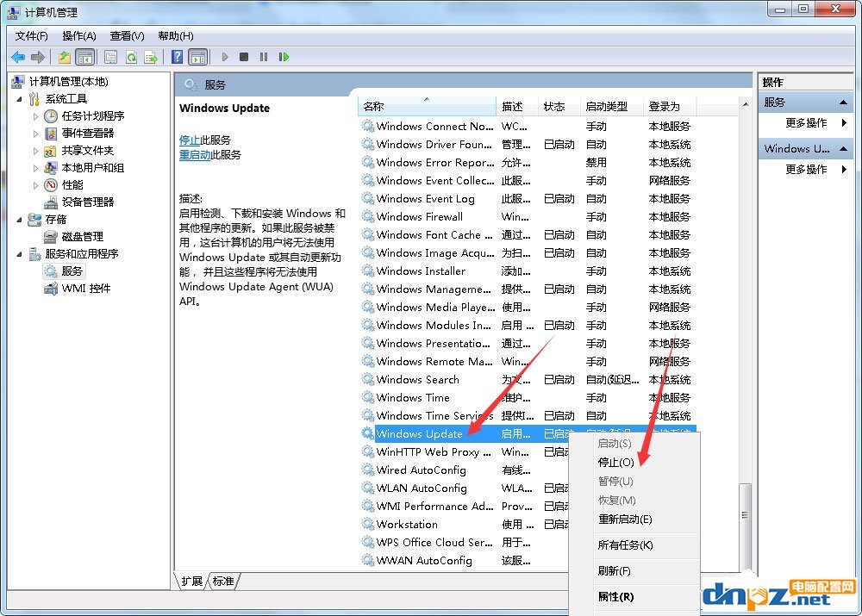Image resolution: width=862 pixels, height=616 pixels.
Task: Restart the service with the toolbar restart icon
Action: point(284,57)
